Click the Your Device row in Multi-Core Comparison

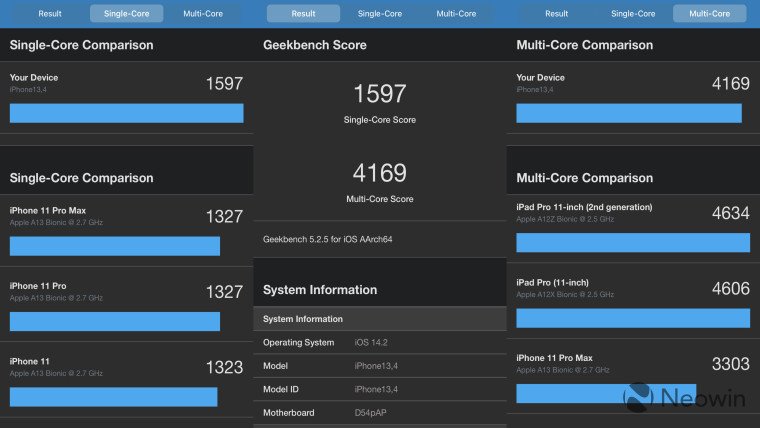[x=633, y=97]
